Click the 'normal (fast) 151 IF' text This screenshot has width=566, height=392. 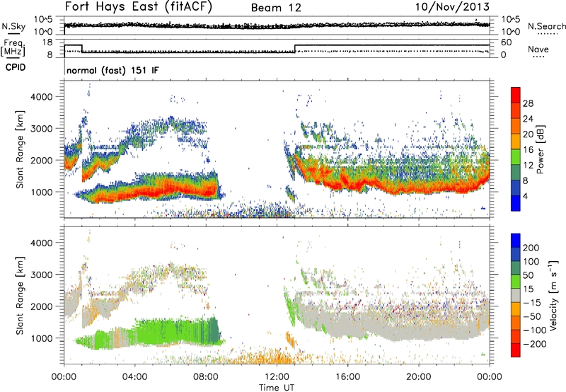click(112, 70)
